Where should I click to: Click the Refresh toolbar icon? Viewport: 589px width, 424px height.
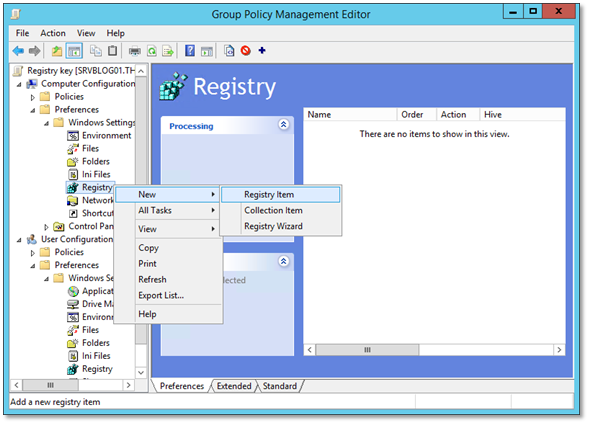152,51
